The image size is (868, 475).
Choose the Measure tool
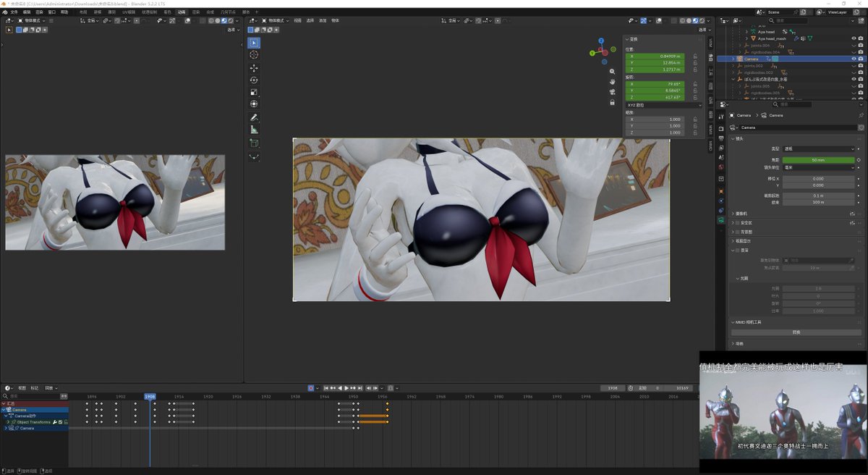pyautogui.click(x=254, y=130)
